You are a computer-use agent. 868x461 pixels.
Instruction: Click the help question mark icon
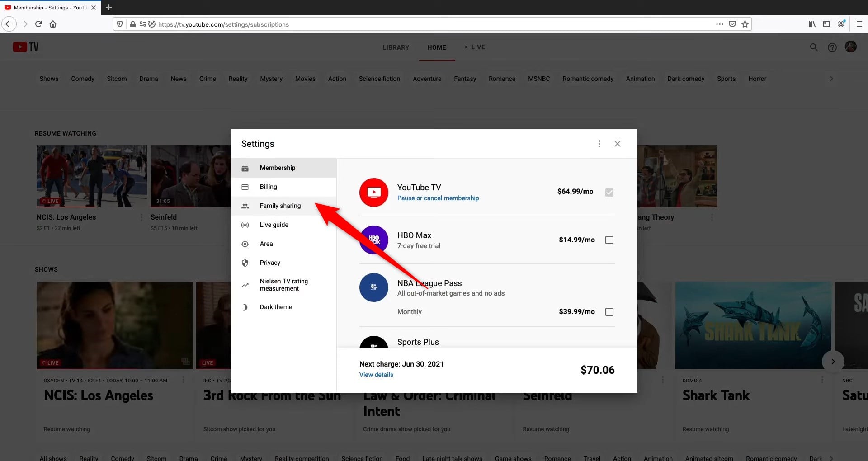[x=832, y=47]
